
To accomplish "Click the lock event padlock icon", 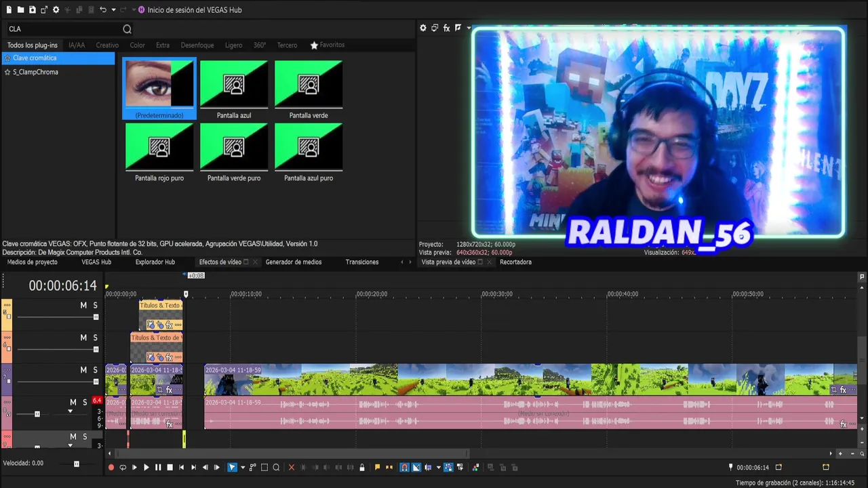I will 362,468.
